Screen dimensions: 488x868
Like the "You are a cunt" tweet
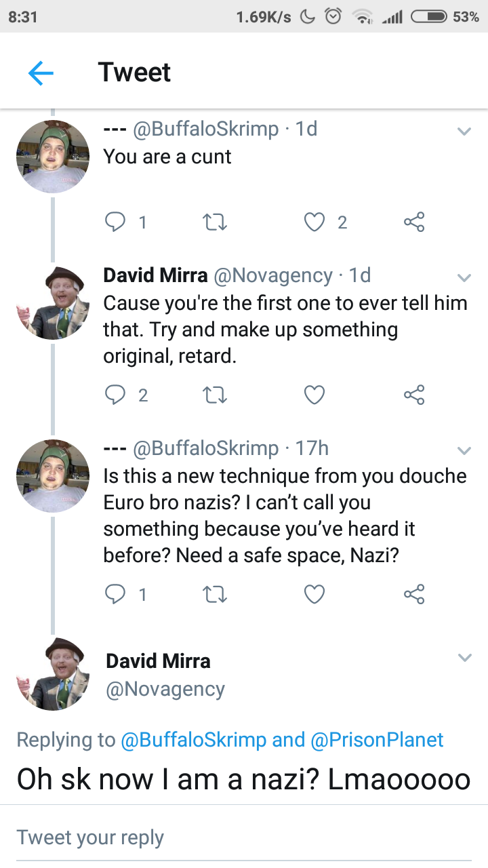(x=314, y=222)
